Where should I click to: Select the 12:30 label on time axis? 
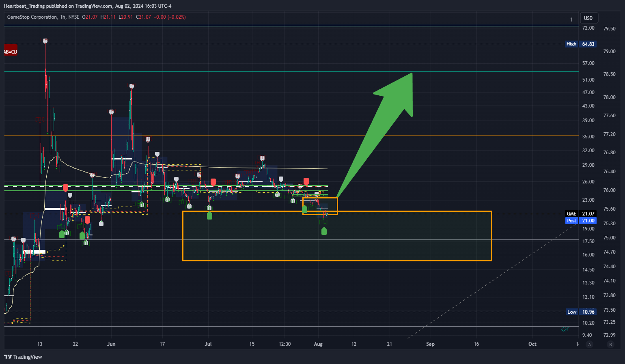pos(284,344)
